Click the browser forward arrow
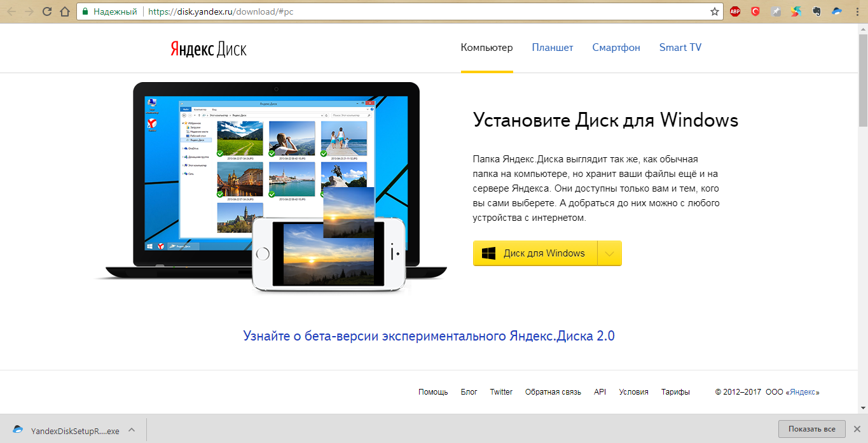 pos(29,11)
